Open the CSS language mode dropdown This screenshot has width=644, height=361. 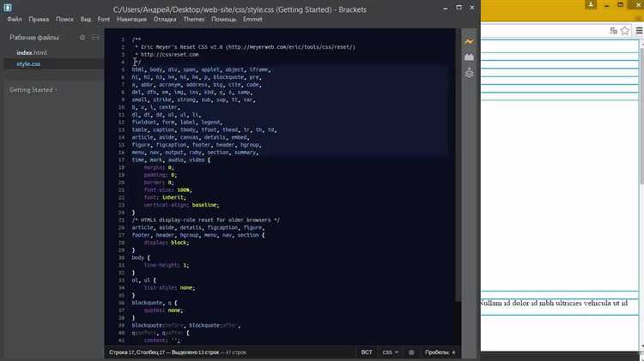[390, 352]
